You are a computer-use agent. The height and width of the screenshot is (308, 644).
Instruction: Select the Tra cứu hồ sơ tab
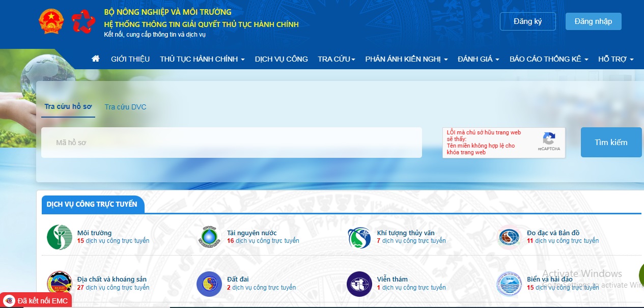coord(68,107)
